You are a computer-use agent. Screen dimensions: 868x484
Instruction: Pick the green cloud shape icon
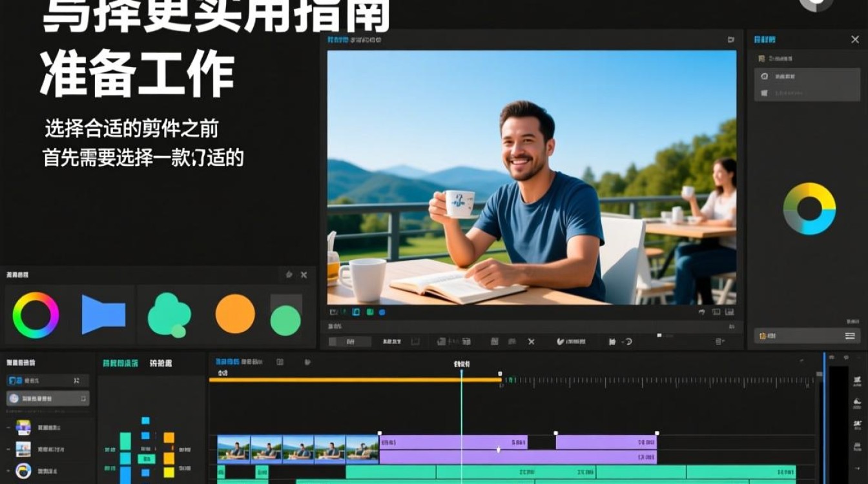(170, 316)
